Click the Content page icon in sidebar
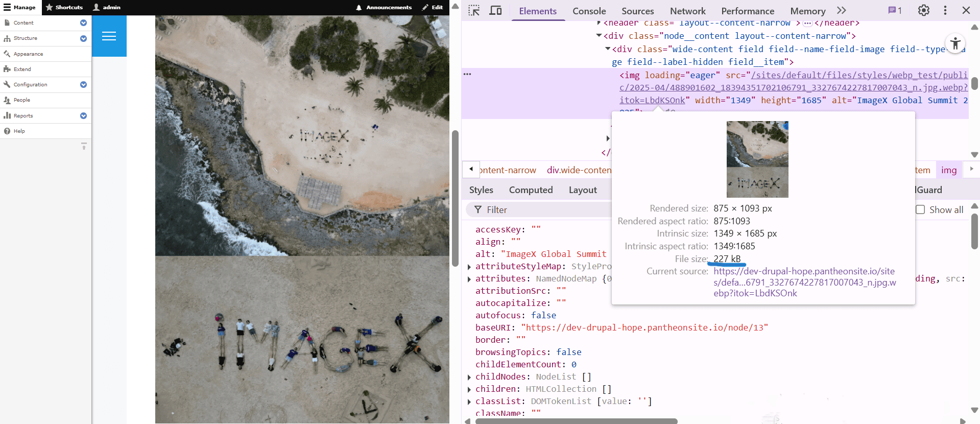 [x=7, y=23]
